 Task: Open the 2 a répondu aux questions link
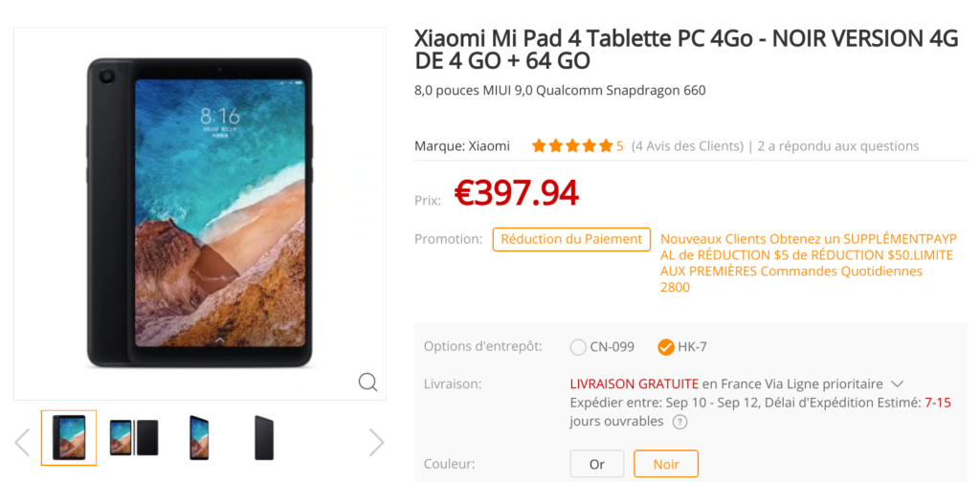coord(838,146)
